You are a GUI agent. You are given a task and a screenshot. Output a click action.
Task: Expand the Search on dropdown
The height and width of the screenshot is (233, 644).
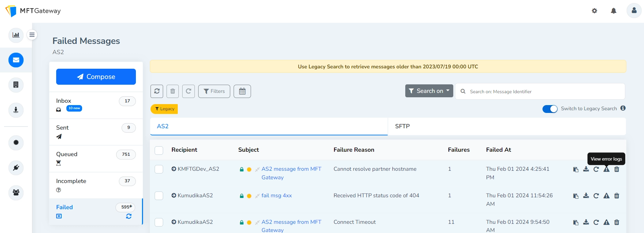tap(429, 91)
